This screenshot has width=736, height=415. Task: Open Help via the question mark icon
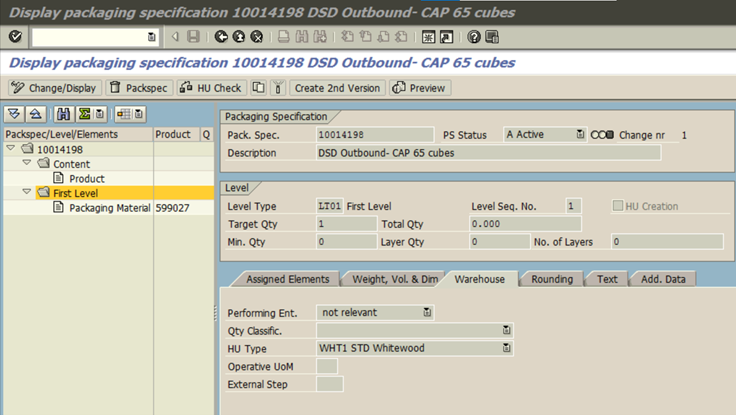point(474,37)
